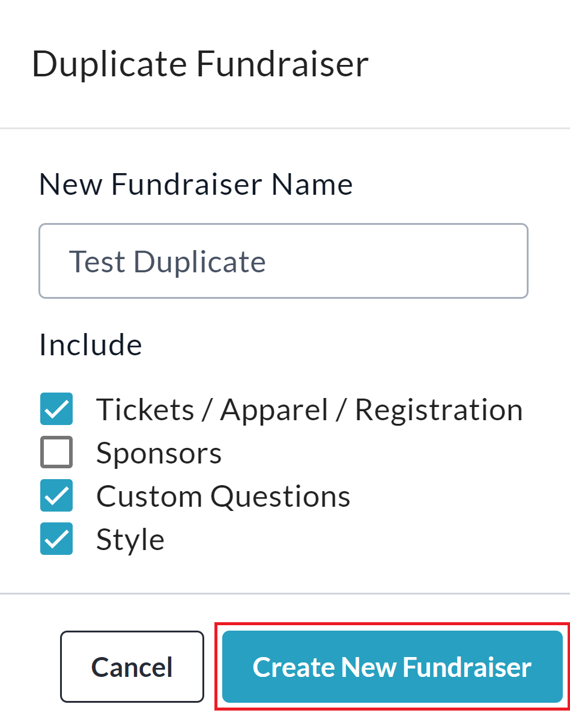Click the New Fundraiser Name text field

tap(283, 262)
